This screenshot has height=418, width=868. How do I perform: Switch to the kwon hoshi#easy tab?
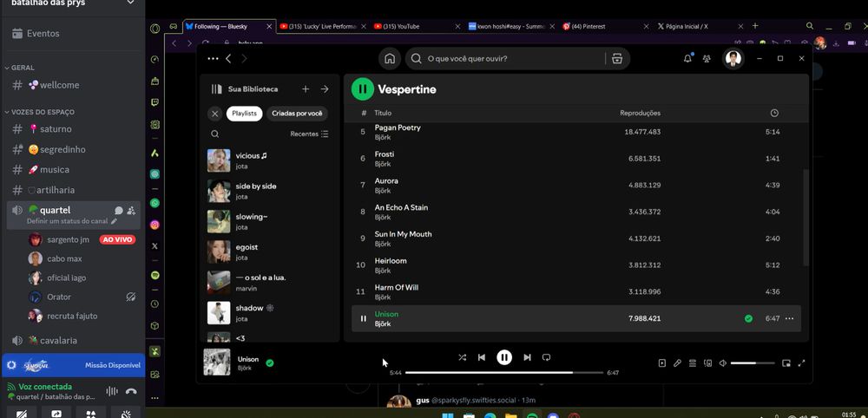click(511, 27)
